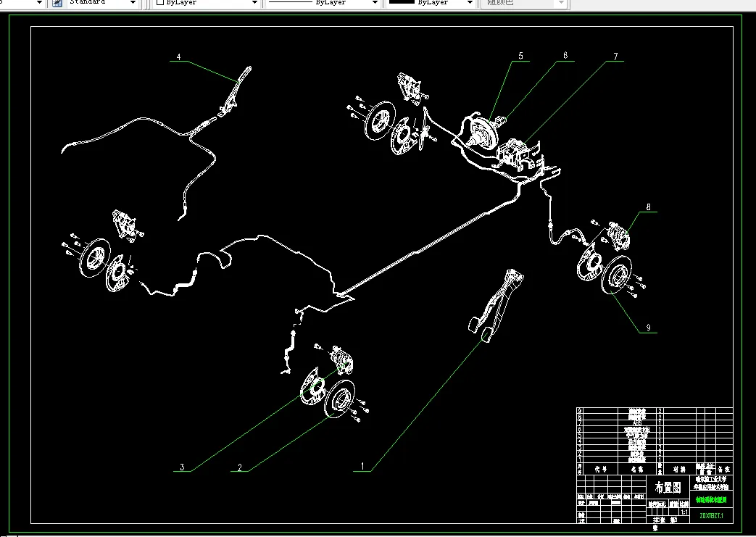Screen dimensions: 756x537
Task: Select callout number 6 label
Action: pyautogui.click(x=565, y=55)
